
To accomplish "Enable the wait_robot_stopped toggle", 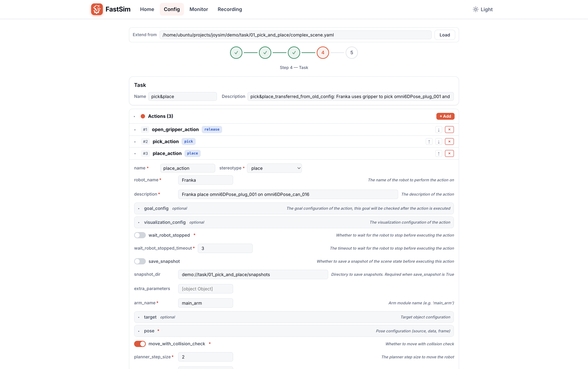I will coord(140,235).
